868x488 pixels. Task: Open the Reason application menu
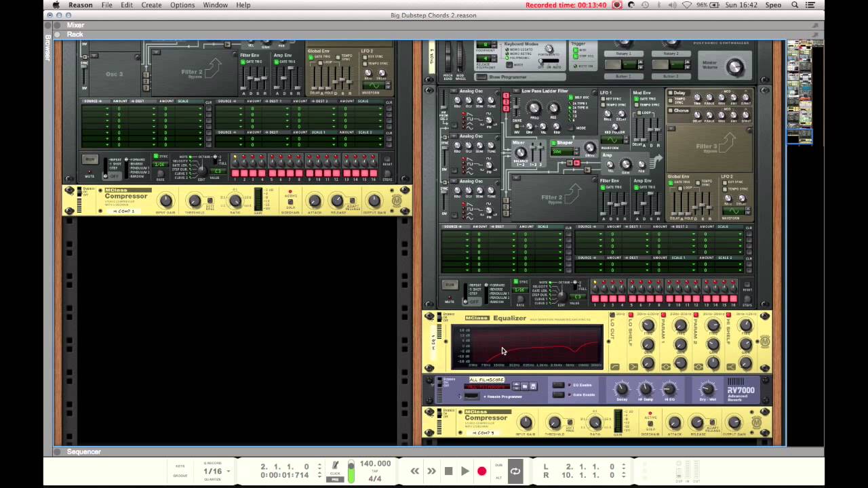81,5
